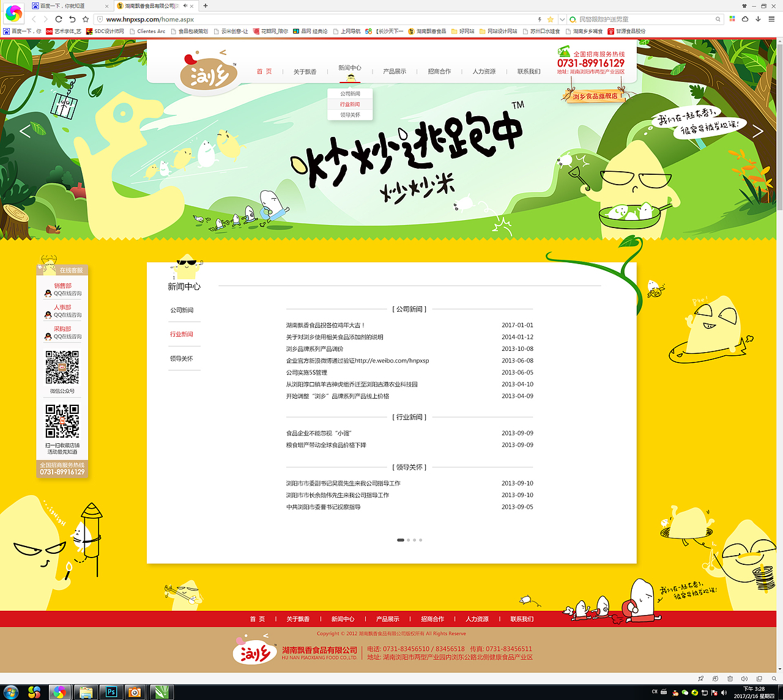The height and width of the screenshot is (700, 783).
Task: Open news 中共浏阳市委書记视察指导
Action: click(x=323, y=507)
